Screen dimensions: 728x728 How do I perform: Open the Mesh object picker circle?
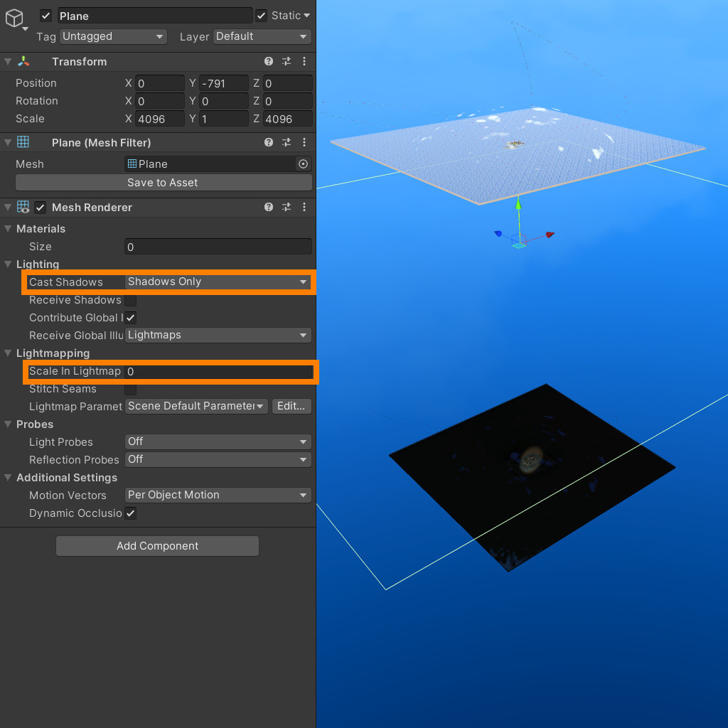pyautogui.click(x=303, y=164)
